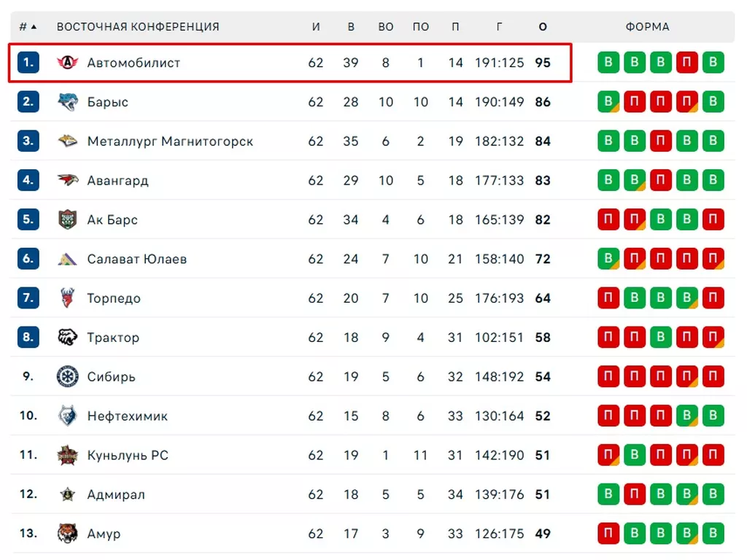The height and width of the screenshot is (560, 747).
Task: Sort table by the # position column
Action: click(28, 27)
